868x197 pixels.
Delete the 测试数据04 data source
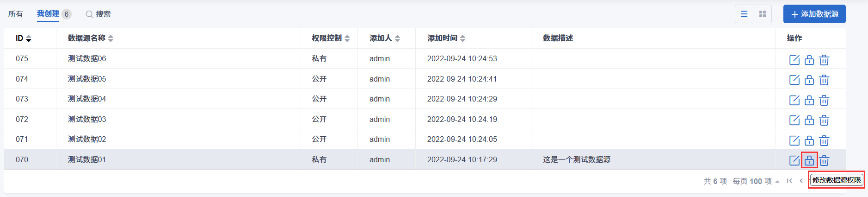coord(824,100)
